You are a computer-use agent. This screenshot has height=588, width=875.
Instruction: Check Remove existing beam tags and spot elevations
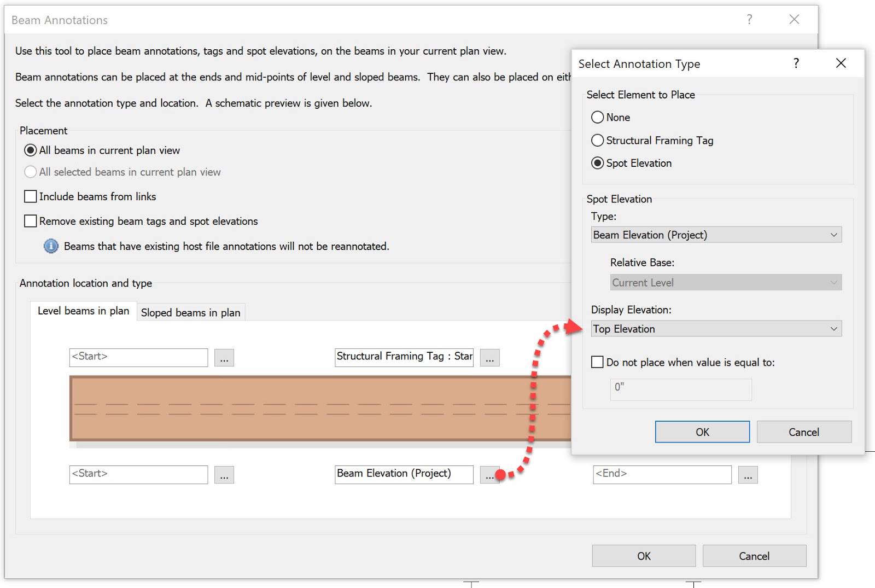31,221
